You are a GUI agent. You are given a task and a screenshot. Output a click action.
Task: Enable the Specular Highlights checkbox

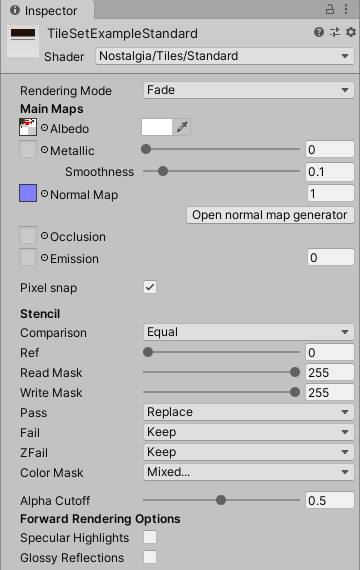150,537
